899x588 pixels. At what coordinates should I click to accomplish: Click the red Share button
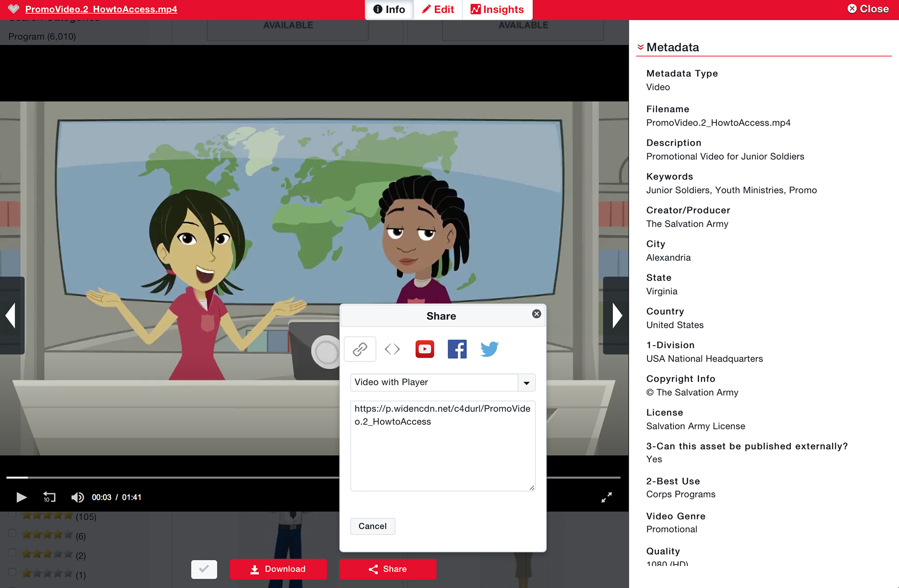click(x=388, y=569)
